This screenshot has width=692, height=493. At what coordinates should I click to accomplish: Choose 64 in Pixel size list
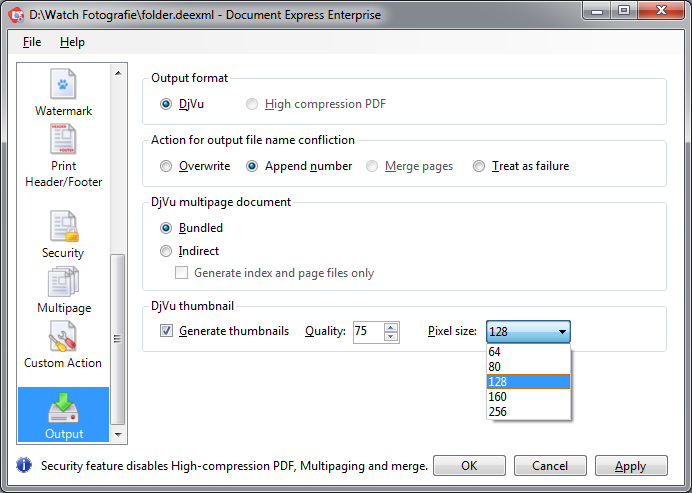(528, 352)
